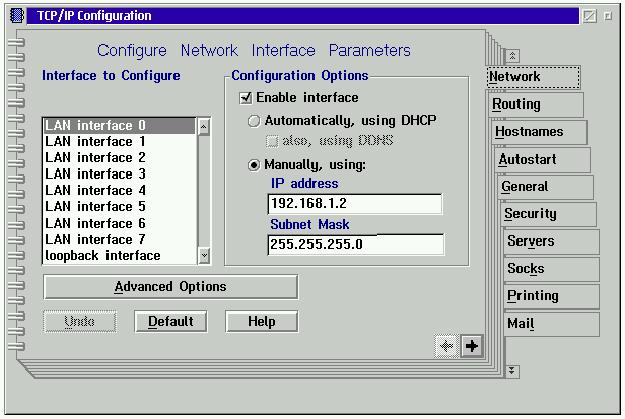The height and width of the screenshot is (419, 625).
Task: Select Automatically, using DHCP option
Action: [x=254, y=121]
